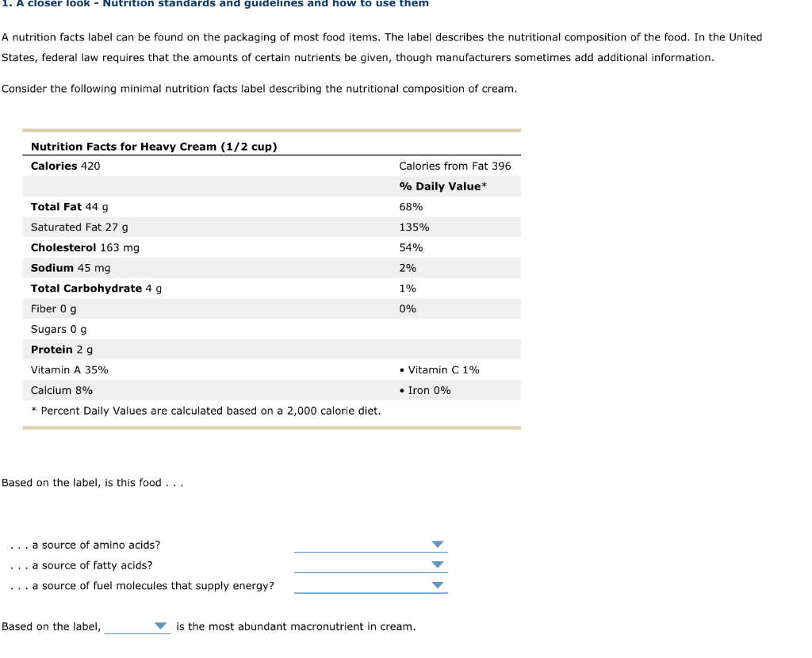Click the Percent Daily Values footnote
This screenshot has height=658, width=812.
click(205, 411)
